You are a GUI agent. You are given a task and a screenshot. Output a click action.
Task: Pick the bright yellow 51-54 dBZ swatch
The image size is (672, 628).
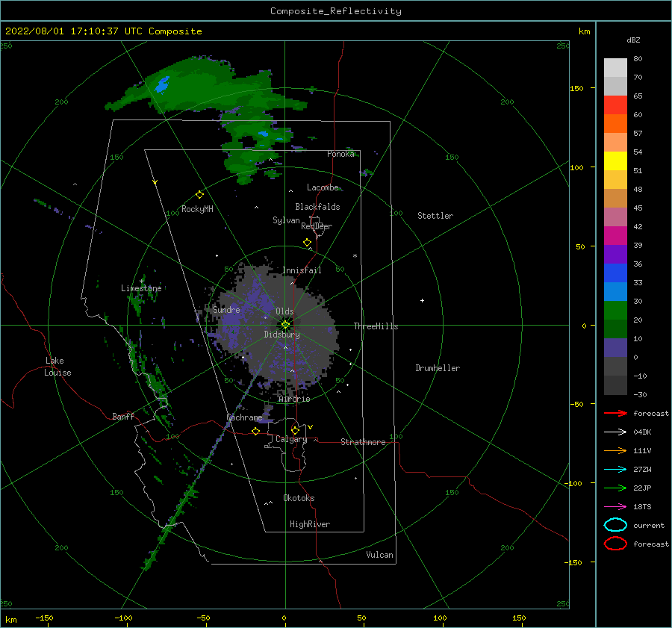click(615, 161)
